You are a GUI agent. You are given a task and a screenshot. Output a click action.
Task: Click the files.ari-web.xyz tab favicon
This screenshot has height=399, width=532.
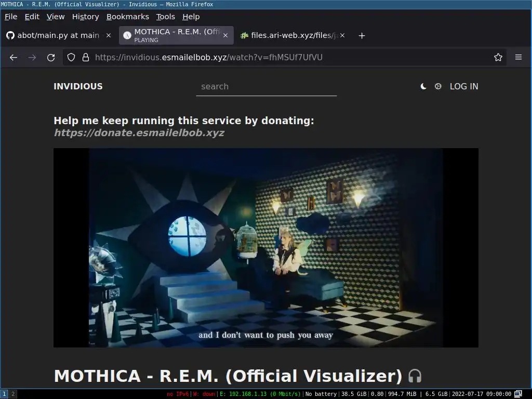tap(244, 35)
